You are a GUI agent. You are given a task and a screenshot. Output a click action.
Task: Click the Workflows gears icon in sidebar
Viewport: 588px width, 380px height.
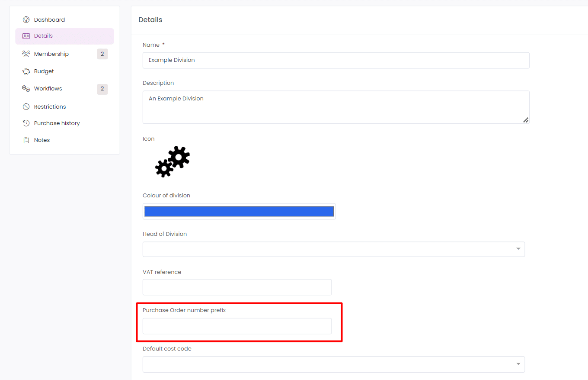coord(26,88)
